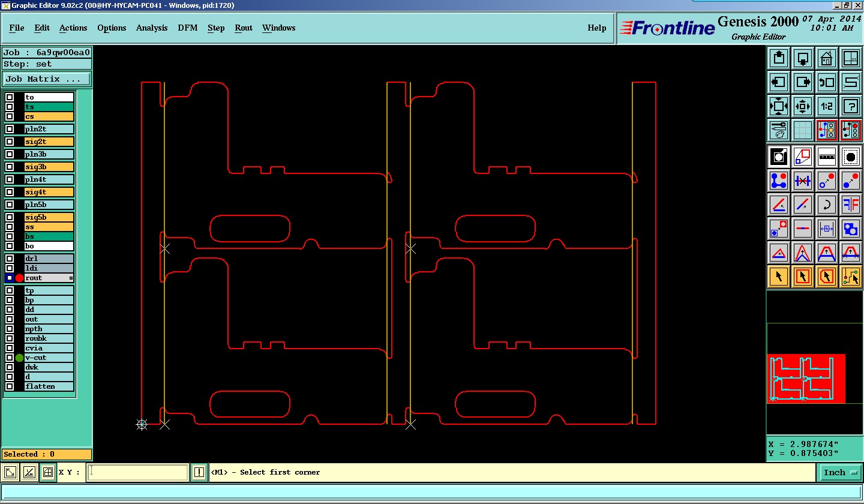Pan view left with the left-arrow icon
This screenshot has width=864, height=504.
coord(779,82)
